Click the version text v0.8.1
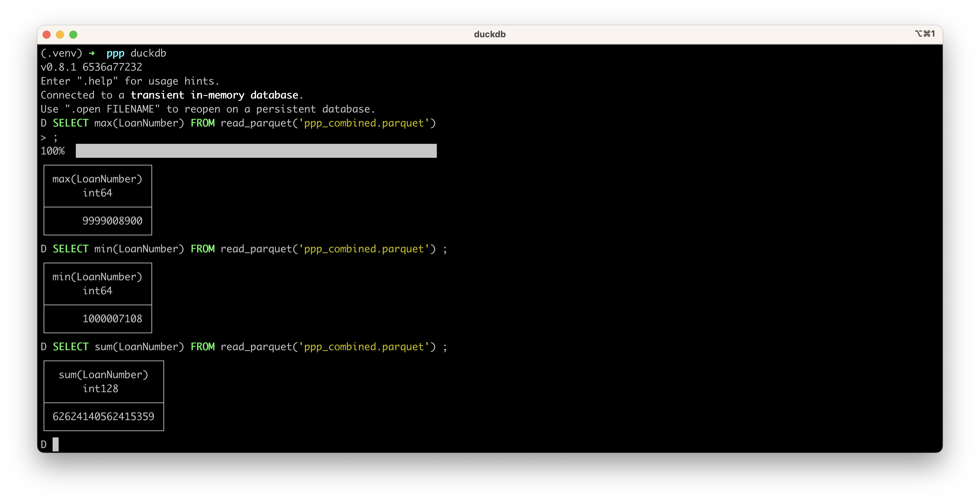Screen dimensions: 980x502 [x=58, y=67]
